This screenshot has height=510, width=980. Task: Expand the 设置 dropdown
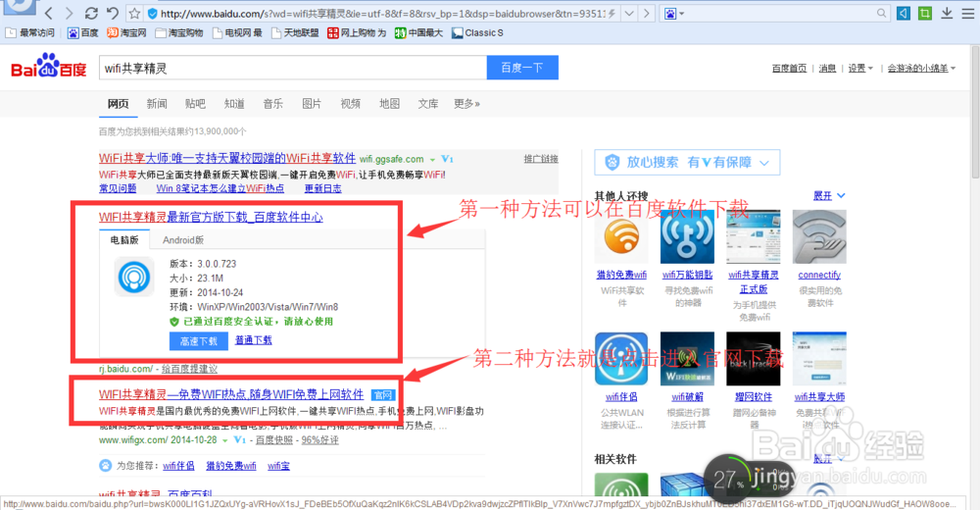coord(860,69)
